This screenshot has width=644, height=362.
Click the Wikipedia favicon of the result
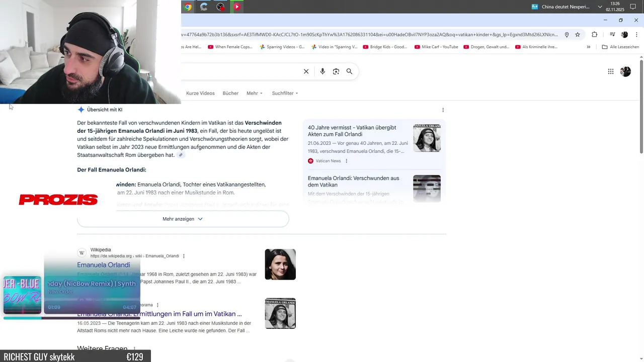(x=82, y=253)
